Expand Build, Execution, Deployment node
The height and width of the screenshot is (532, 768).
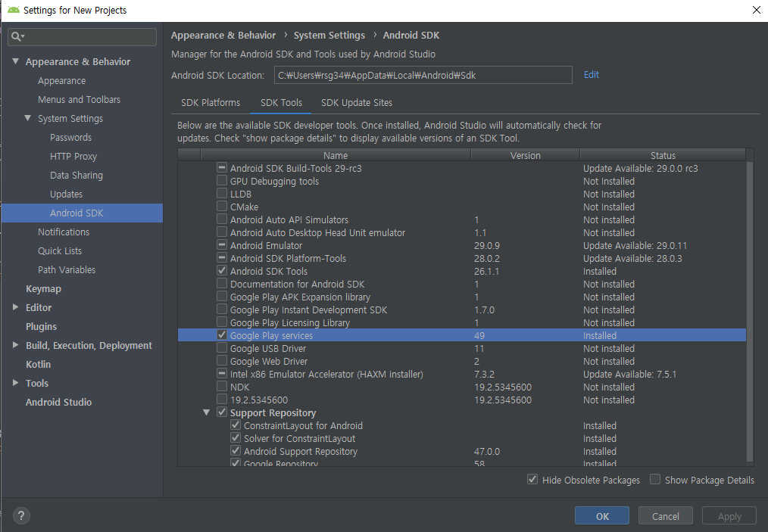(x=16, y=345)
